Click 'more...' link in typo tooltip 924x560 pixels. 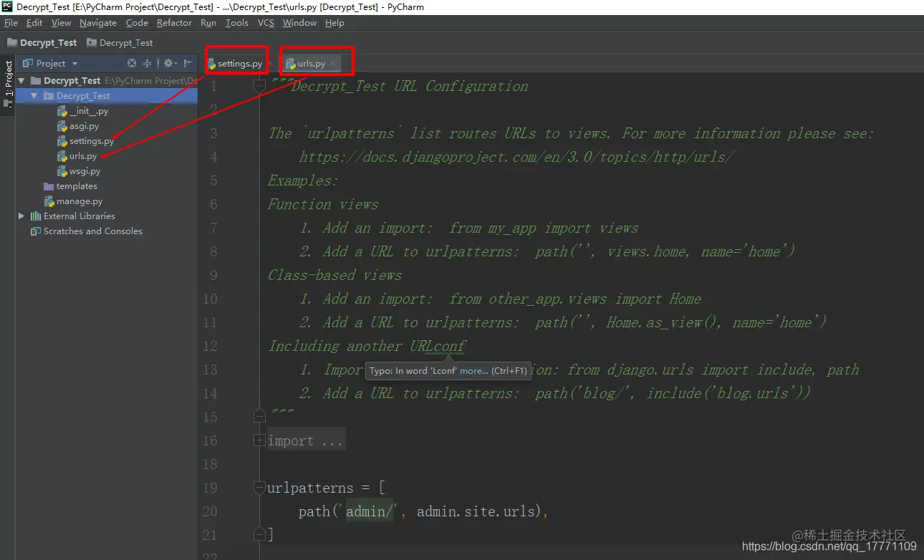[473, 371]
